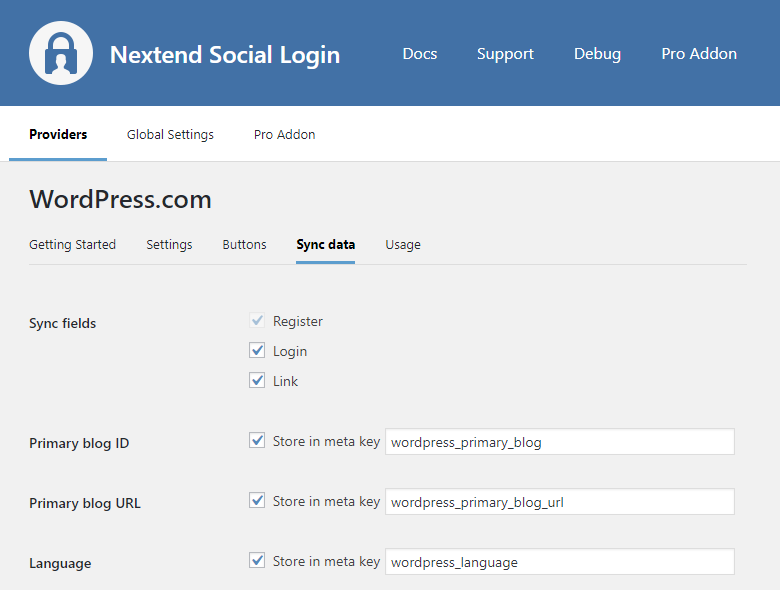Switch to the Providers tab
Viewport: 780px width, 590px height.
(58, 135)
